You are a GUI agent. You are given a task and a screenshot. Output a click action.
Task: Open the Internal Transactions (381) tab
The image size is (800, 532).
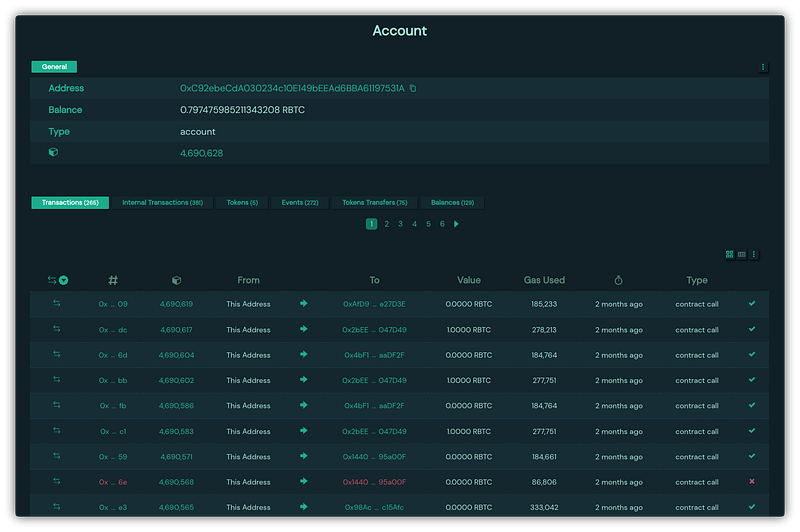[162, 203]
